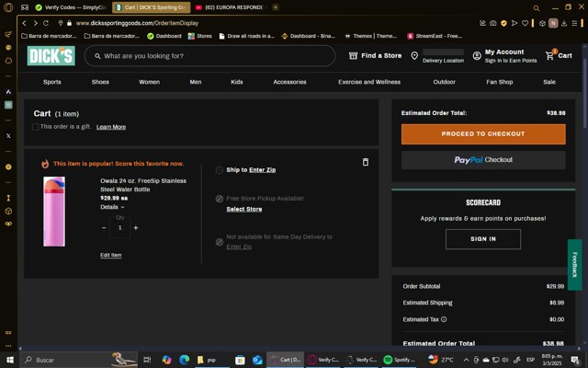Click the DICK'S logo
This screenshot has height=368, width=588.
(x=51, y=55)
